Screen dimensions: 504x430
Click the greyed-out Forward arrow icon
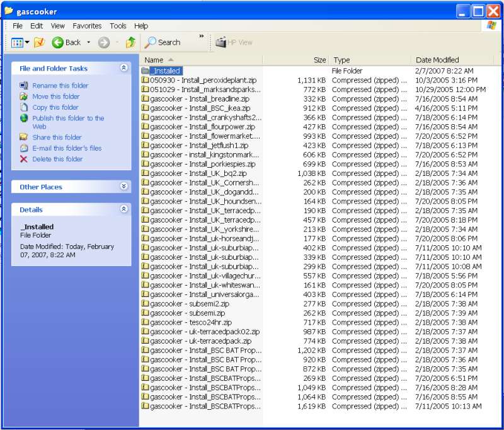tap(104, 42)
